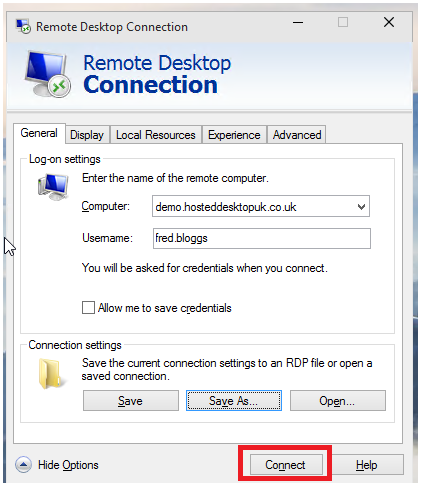
Task: Focus the Username field with fred.bloggs
Action: (x=262, y=238)
